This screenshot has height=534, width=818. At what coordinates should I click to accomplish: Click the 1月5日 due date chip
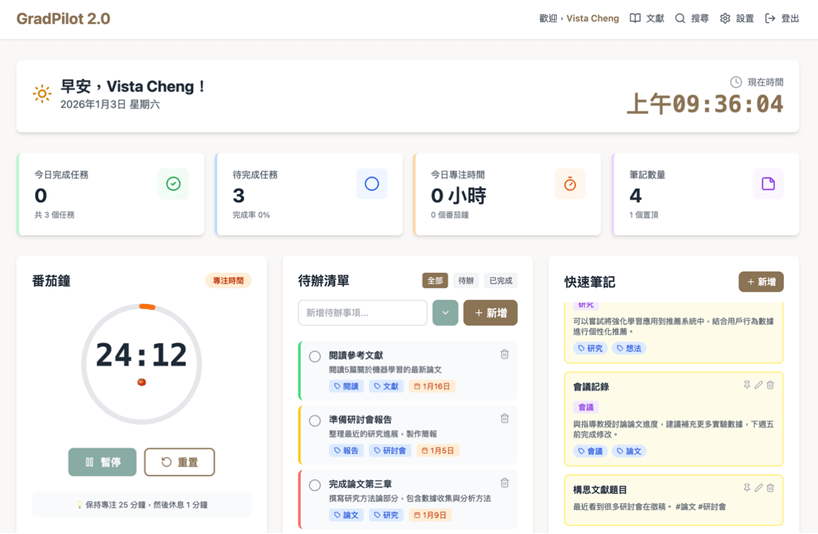click(x=438, y=451)
